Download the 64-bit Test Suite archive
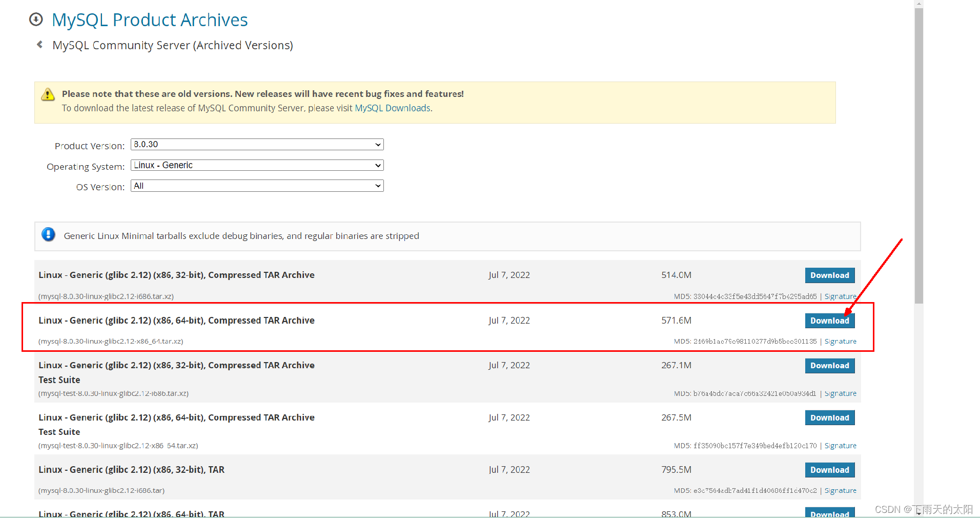Image resolution: width=980 pixels, height=519 pixels. pyautogui.click(x=829, y=417)
